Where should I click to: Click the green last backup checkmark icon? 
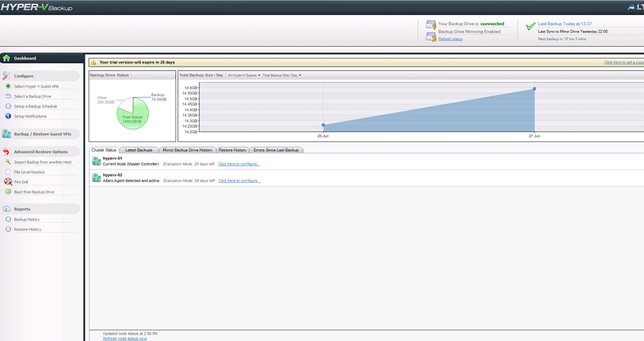pos(531,26)
